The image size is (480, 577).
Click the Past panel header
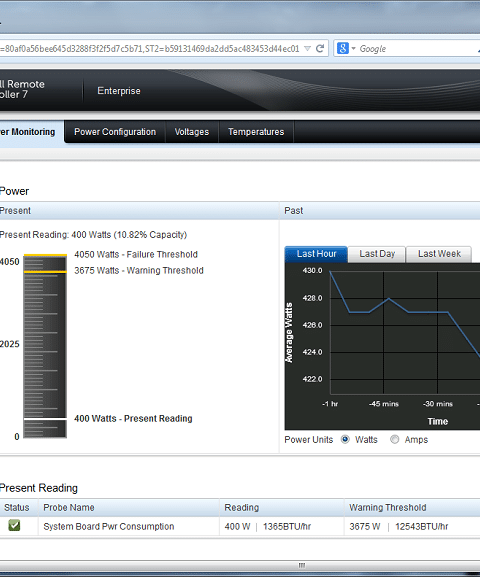pyautogui.click(x=380, y=211)
